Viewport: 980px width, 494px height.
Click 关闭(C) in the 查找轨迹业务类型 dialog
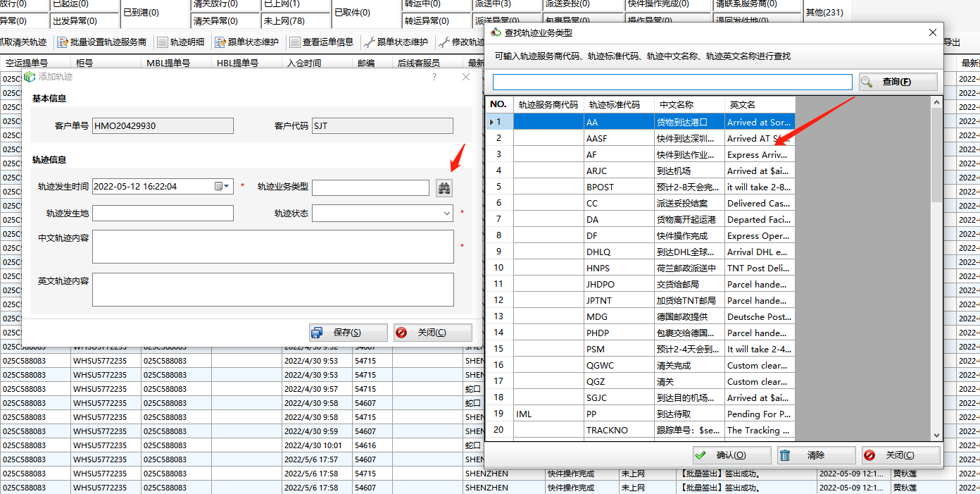coord(900,455)
